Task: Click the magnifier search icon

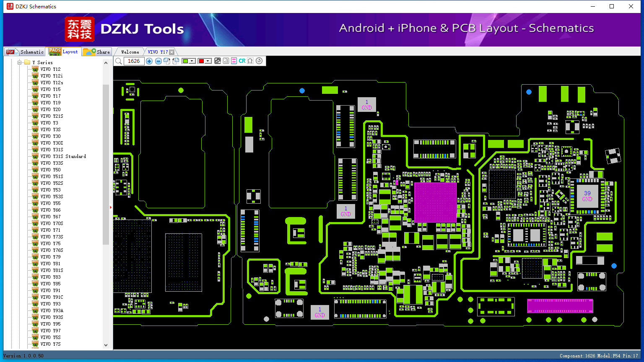Action: click(119, 61)
